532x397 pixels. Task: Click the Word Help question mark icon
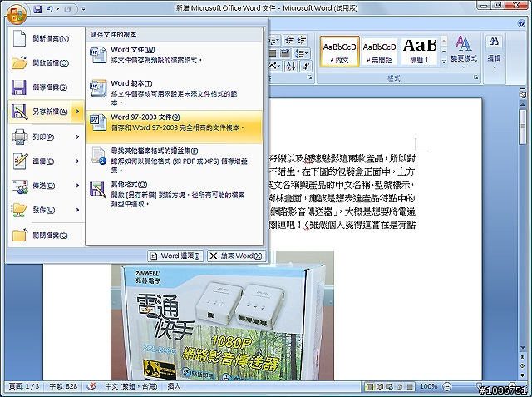coord(522,23)
